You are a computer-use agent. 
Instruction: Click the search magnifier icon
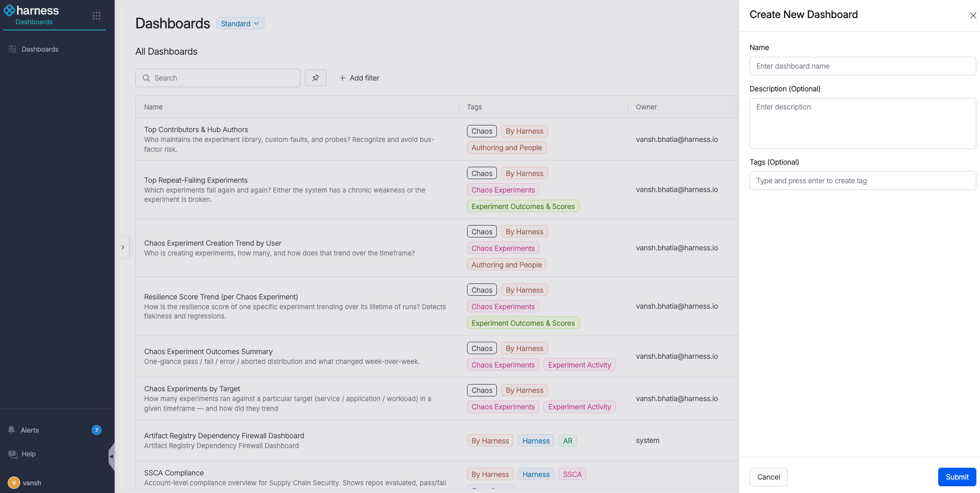click(x=146, y=78)
